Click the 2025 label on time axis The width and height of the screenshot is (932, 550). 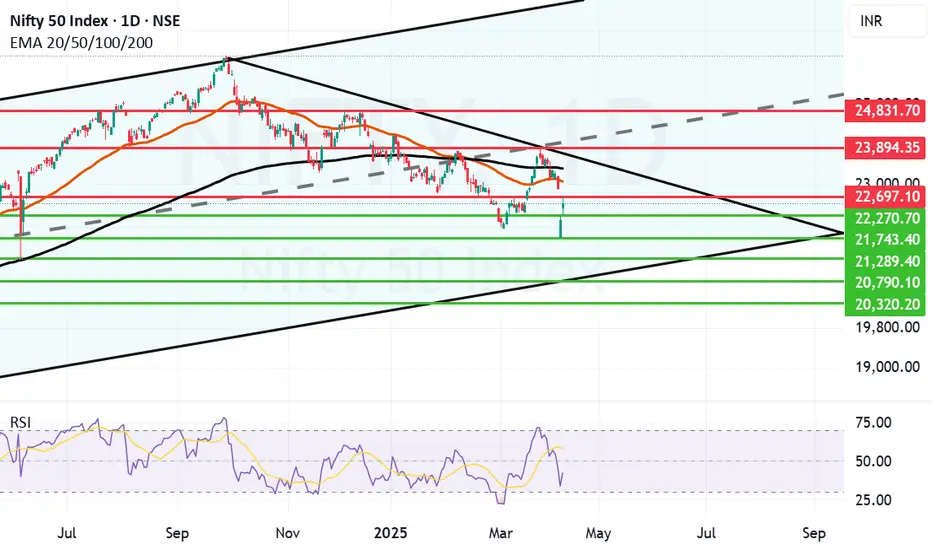(x=391, y=533)
